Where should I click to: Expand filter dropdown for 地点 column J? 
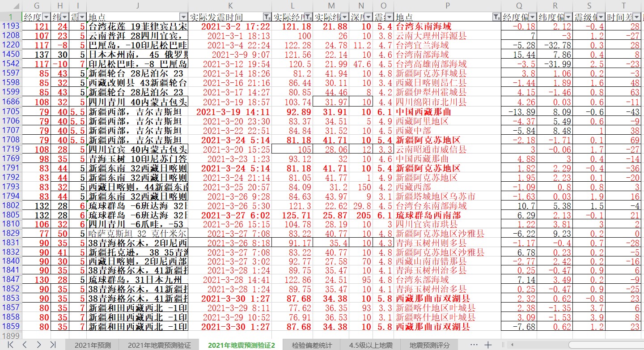pos(183,17)
